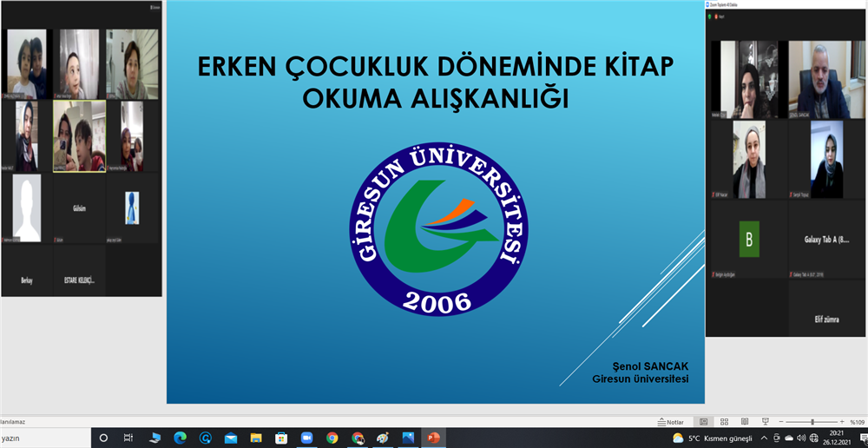Switch to Zoom app on the taskbar
Image resolution: width=868 pixels, height=448 pixels.
[x=306, y=438]
